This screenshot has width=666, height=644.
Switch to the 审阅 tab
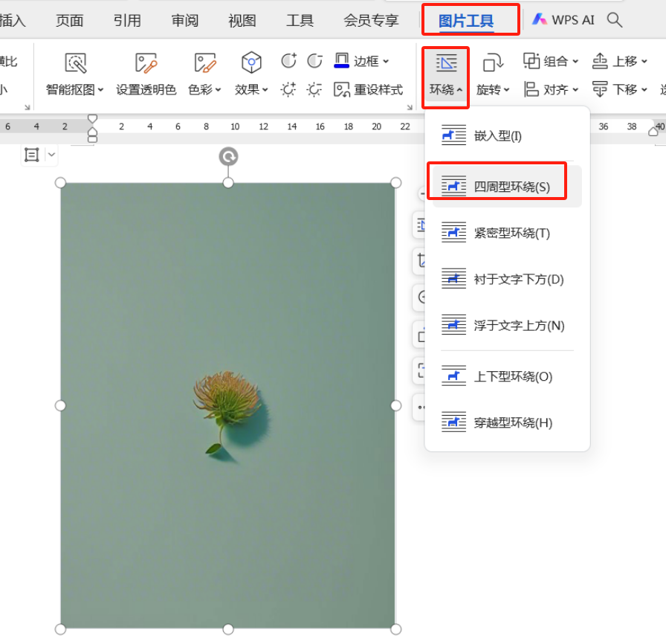point(185,20)
